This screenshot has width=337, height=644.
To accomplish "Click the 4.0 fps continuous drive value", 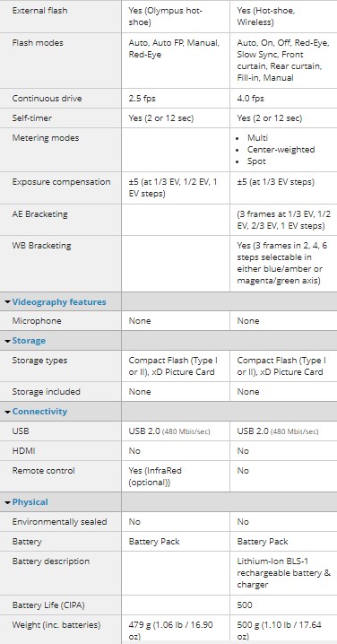I will point(250,99).
